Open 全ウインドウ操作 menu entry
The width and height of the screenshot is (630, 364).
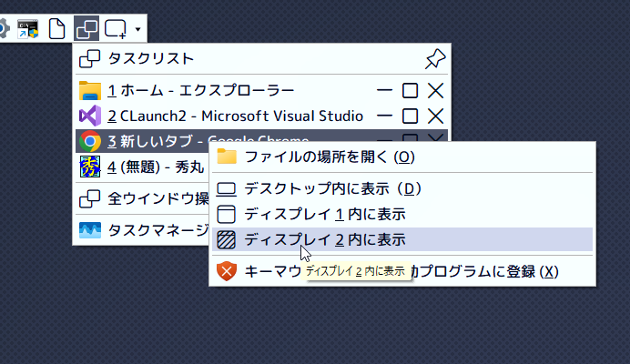(142, 198)
